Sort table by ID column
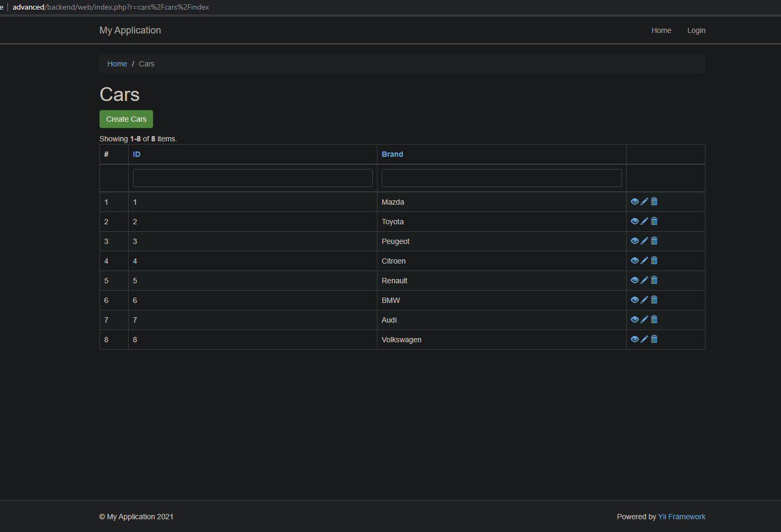 [137, 154]
